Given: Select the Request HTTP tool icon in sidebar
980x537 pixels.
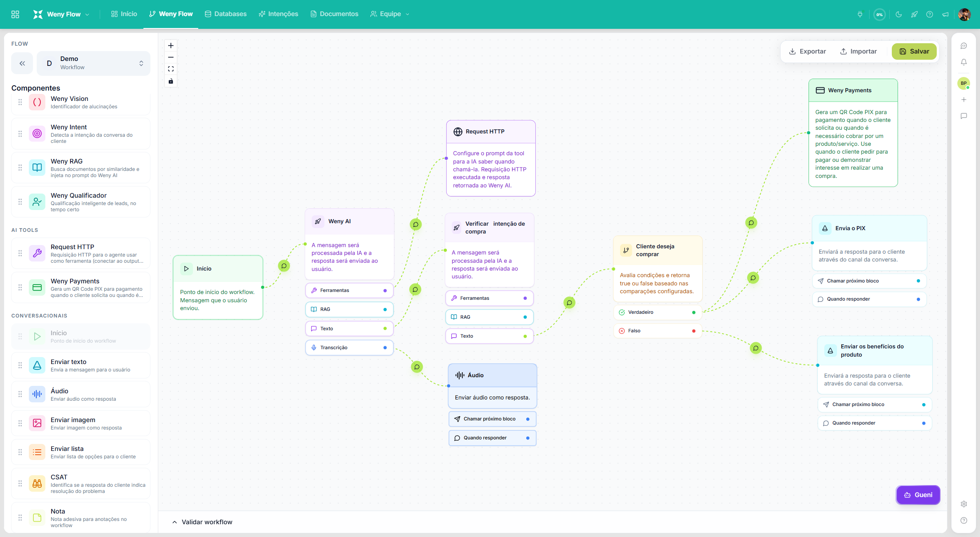Looking at the screenshot, I should click(x=37, y=253).
